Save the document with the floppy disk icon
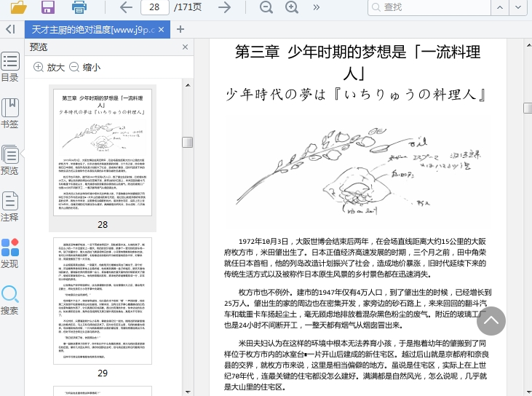The image size is (532, 396). tap(48, 7)
